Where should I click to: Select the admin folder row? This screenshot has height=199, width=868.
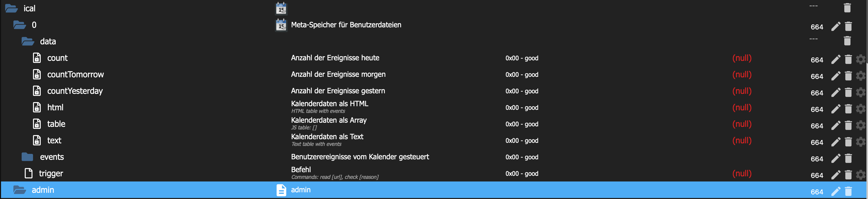pyautogui.click(x=43, y=190)
